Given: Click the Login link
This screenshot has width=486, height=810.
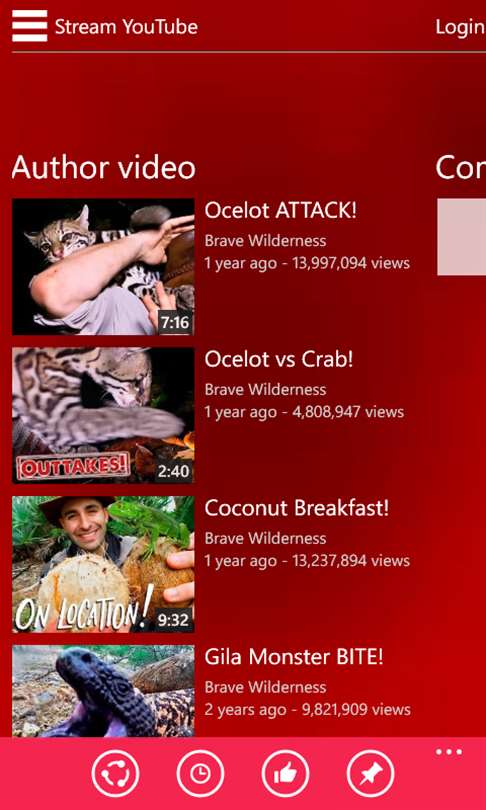Looking at the screenshot, I should (460, 27).
